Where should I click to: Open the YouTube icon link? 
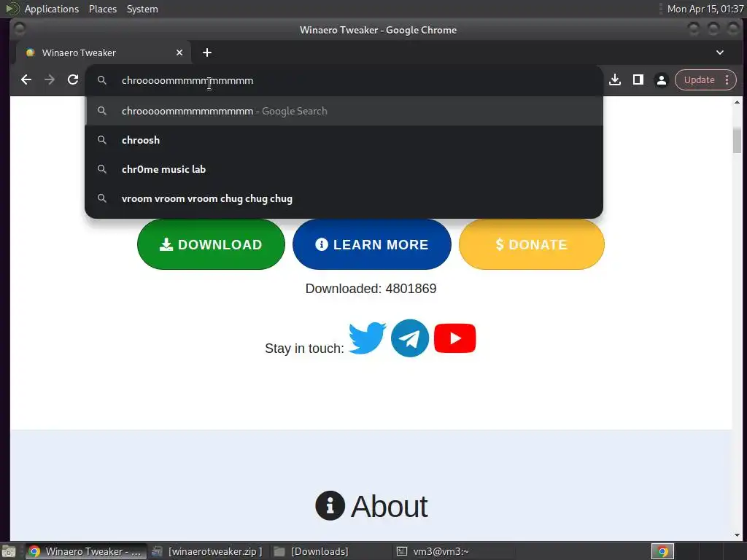(x=455, y=338)
